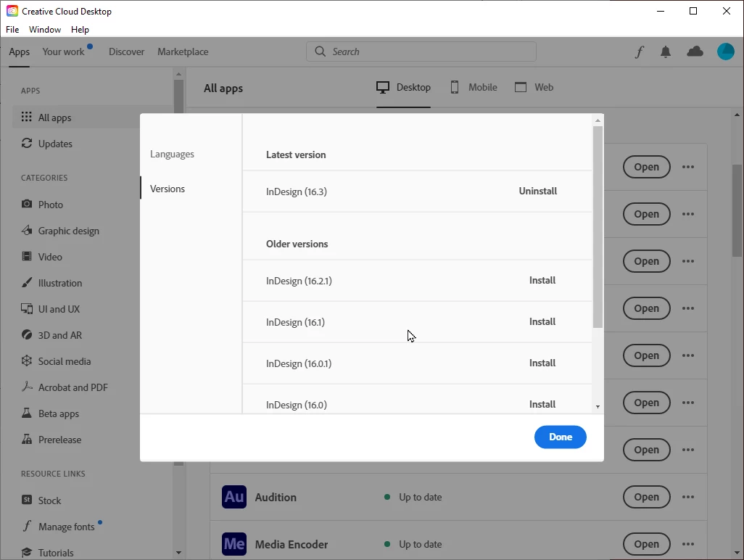The image size is (744, 560).
Task: Install InDesign (16.1)
Action: (x=542, y=321)
